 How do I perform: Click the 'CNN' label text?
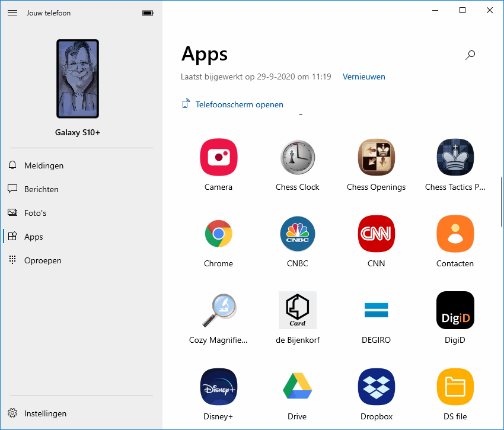(377, 264)
